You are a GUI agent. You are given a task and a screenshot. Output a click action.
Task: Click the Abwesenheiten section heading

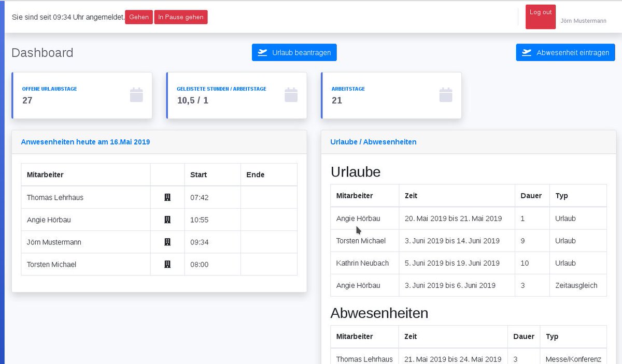tap(379, 313)
